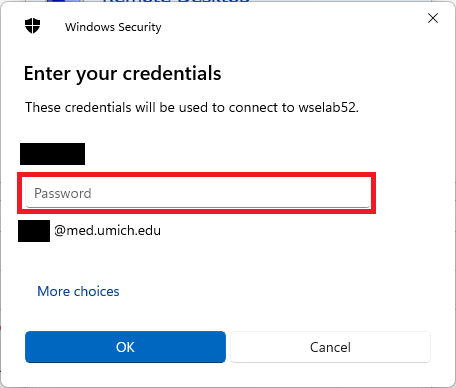The height and width of the screenshot is (388, 456).
Task: Dismiss the dialog using Cancel
Action: click(330, 347)
